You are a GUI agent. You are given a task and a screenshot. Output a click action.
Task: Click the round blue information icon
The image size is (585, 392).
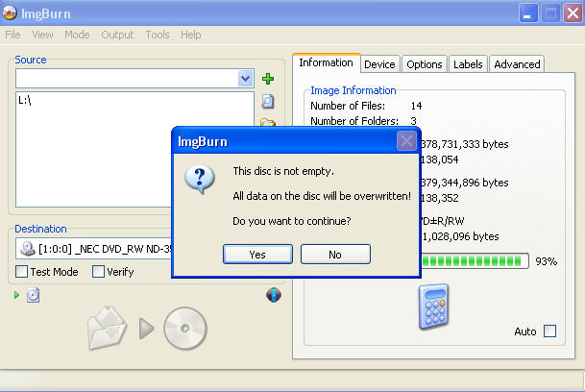[x=274, y=295]
